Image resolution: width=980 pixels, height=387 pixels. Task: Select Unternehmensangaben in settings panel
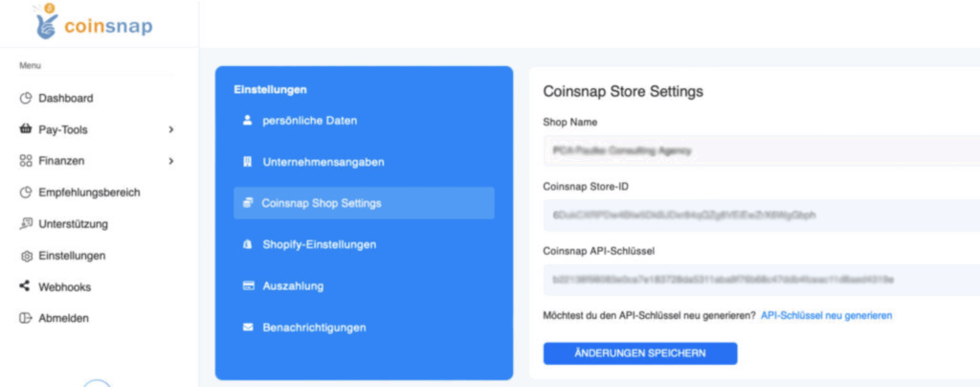(x=323, y=162)
